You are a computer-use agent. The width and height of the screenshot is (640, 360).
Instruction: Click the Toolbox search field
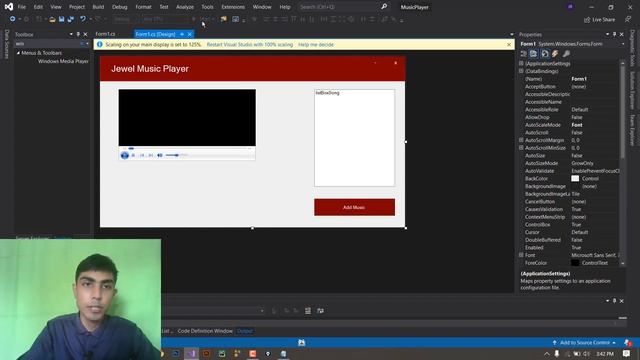[x=47, y=44]
